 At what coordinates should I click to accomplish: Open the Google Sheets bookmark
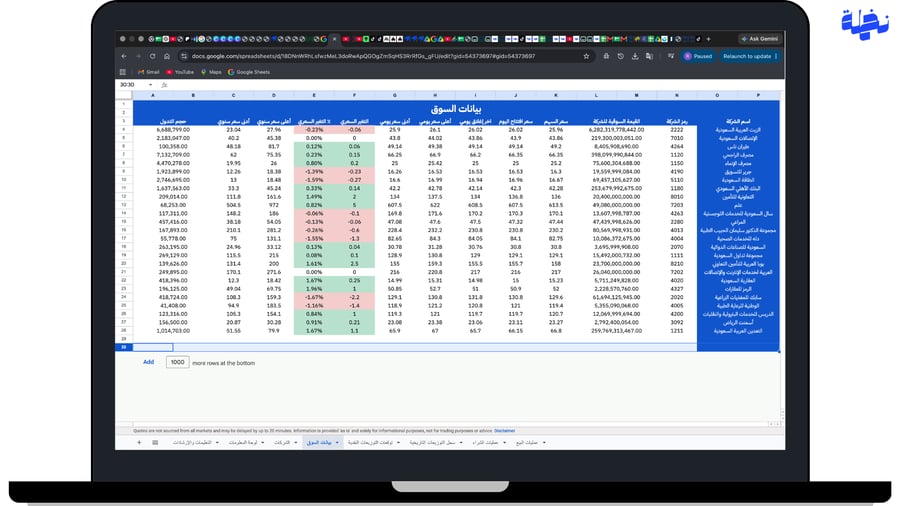tap(249, 72)
